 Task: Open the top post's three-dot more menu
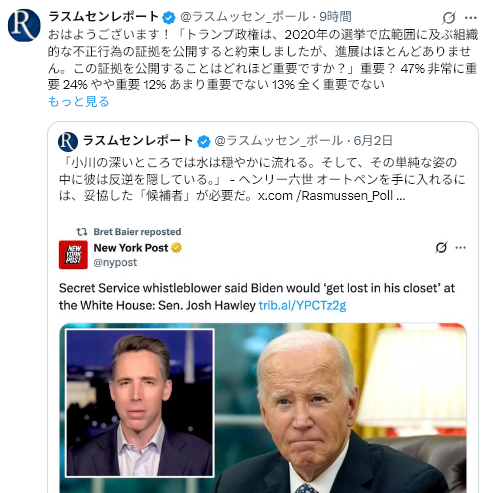(x=470, y=18)
